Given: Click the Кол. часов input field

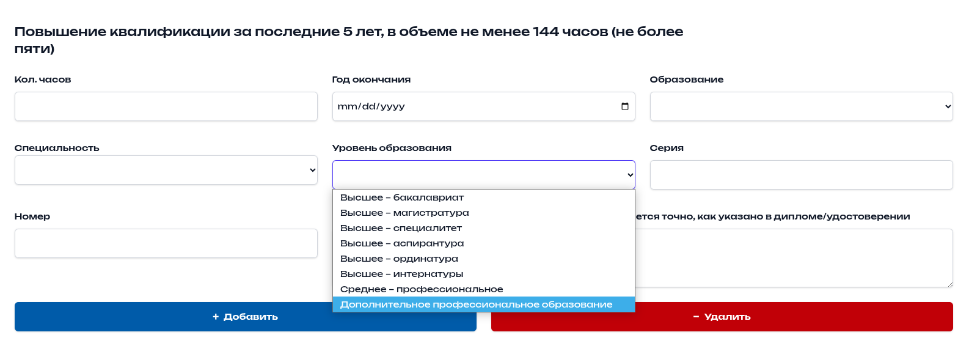Looking at the screenshot, I should (x=166, y=106).
